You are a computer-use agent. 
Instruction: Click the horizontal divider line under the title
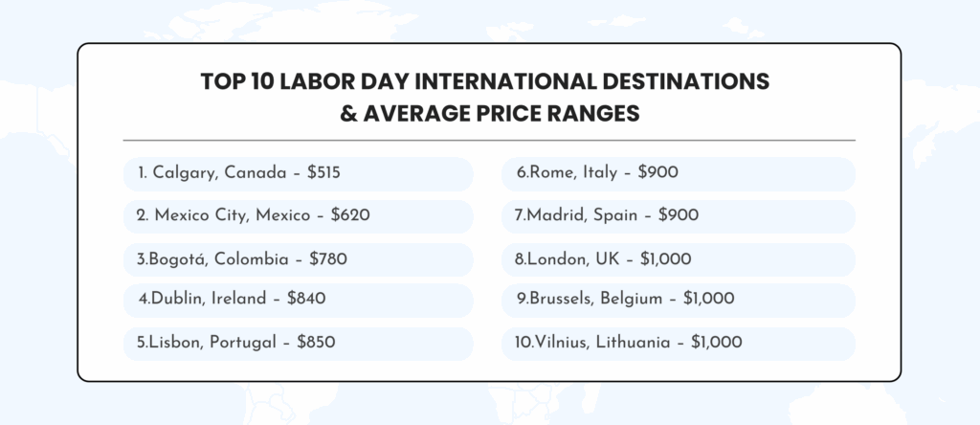pos(489,141)
